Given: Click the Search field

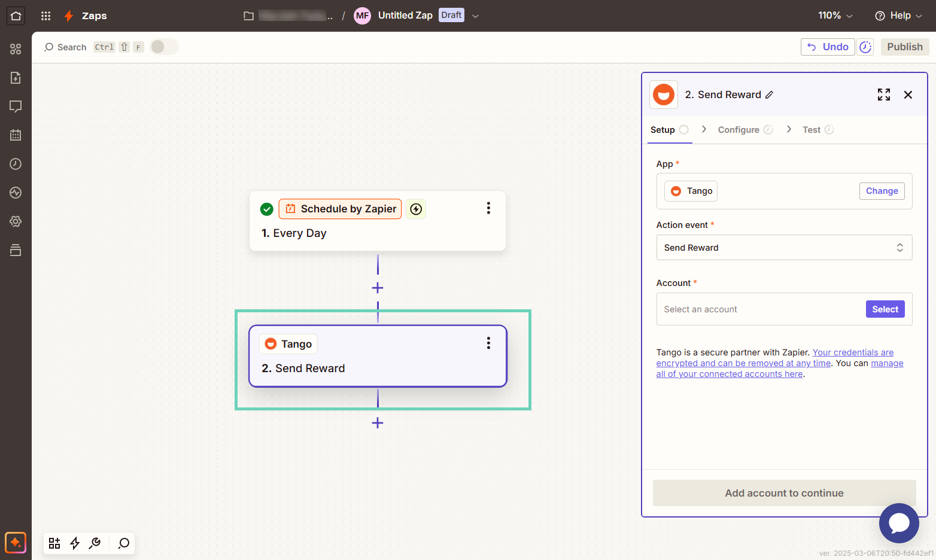Looking at the screenshot, I should click(66, 47).
